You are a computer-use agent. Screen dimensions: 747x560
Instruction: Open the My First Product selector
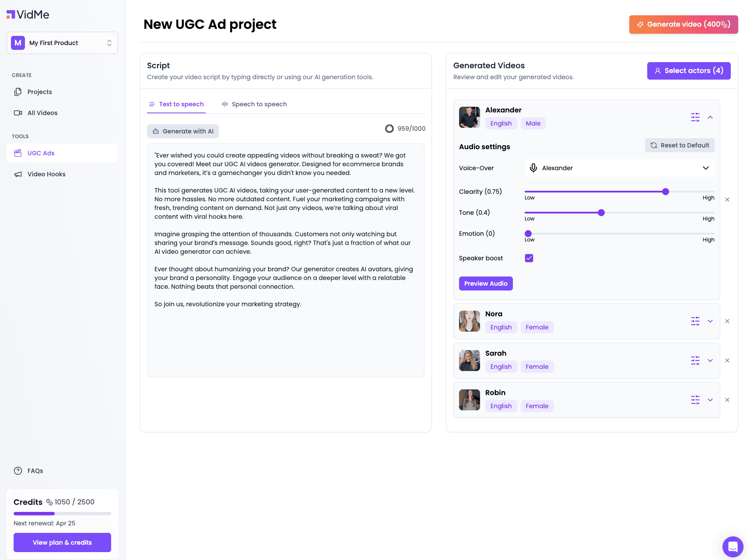click(62, 43)
